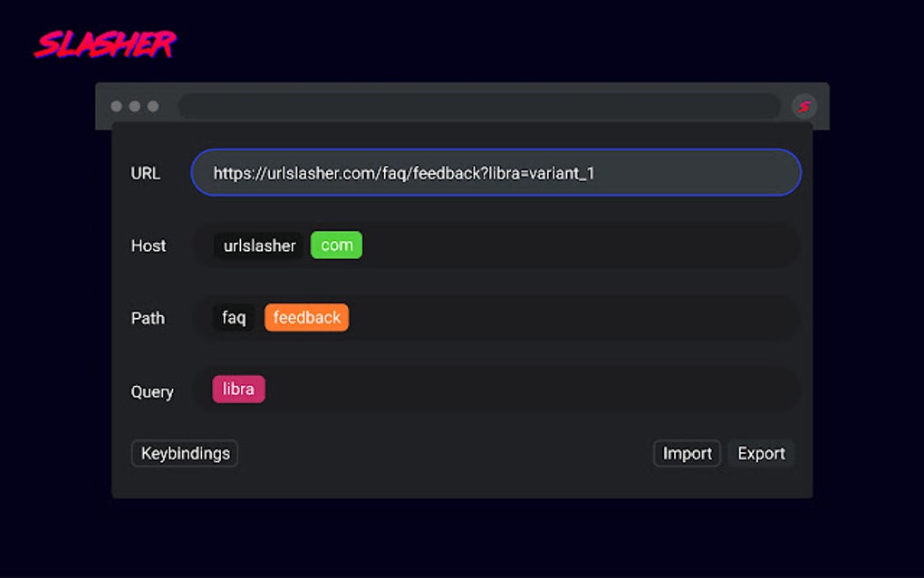
Task: Click the first window control dot
Action: click(116, 107)
